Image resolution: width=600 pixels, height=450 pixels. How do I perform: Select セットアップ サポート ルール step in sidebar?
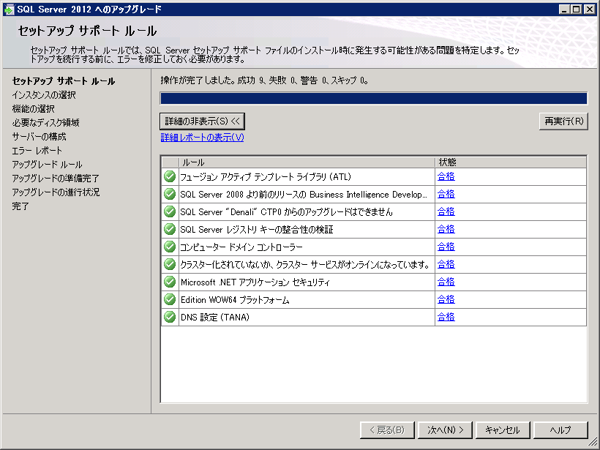(x=64, y=81)
